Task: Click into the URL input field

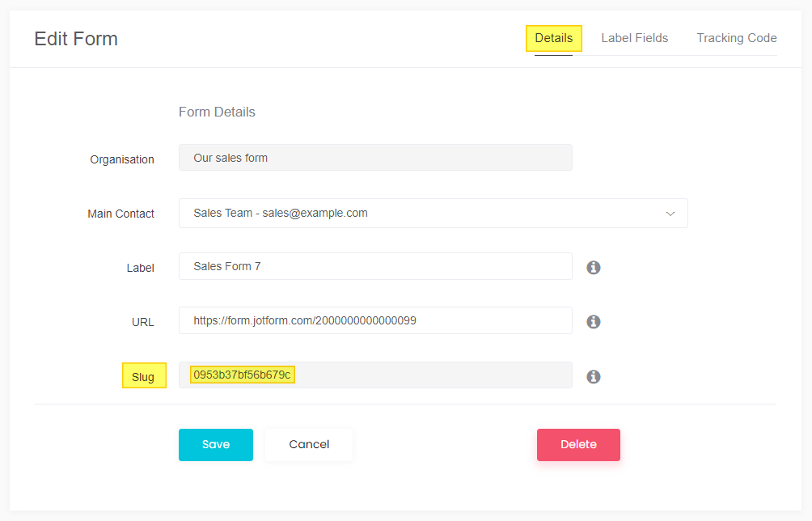Action: click(x=375, y=320)
